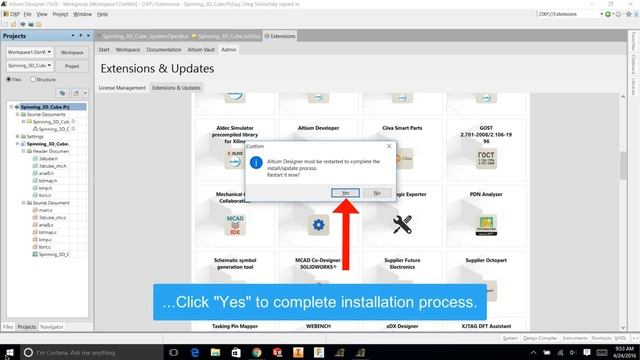Collapse the Spinning_3D_Cube.Prj root node
640x360 pixels.
[x=11, y=107]
